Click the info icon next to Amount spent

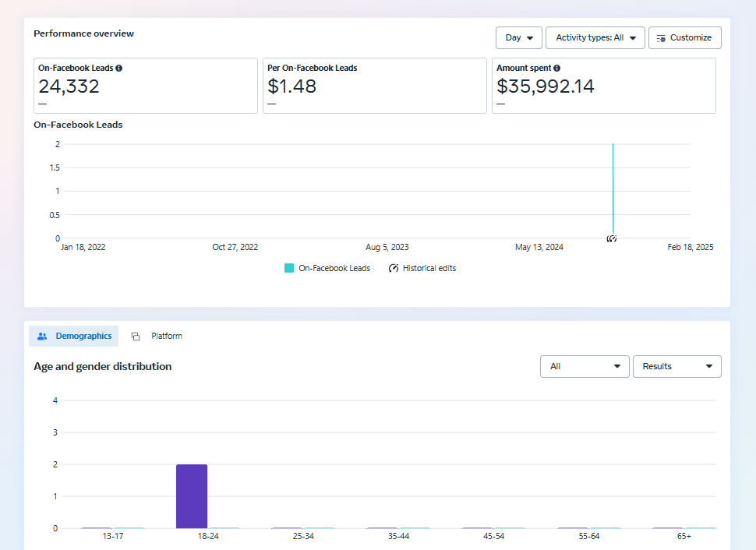pyautogui.click(x=557, y=69)
